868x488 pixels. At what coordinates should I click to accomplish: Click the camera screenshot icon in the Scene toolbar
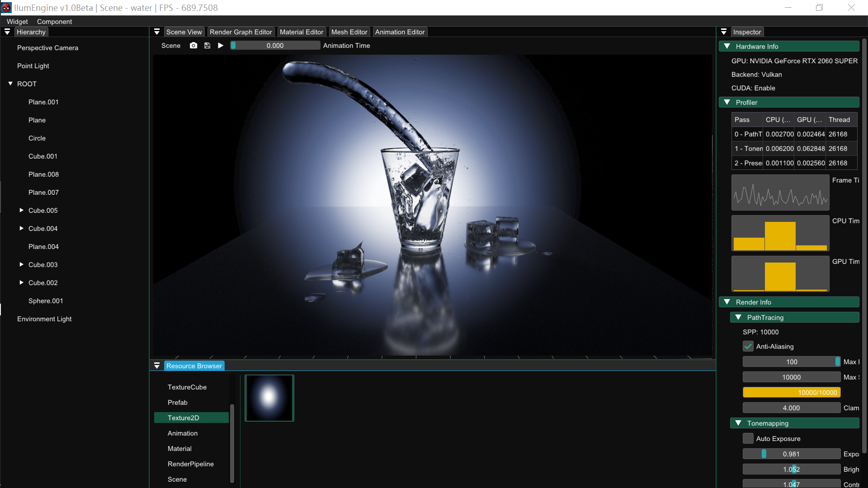click(x=193, y=46)
